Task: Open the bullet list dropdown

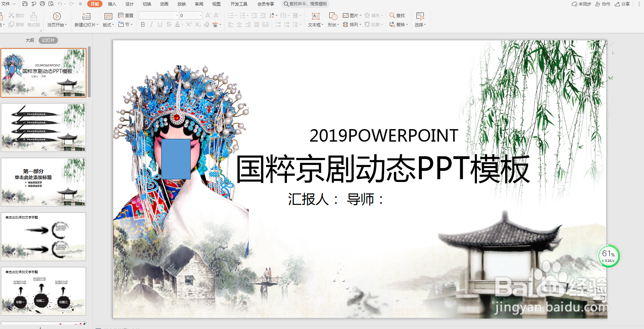Action: (236, 15)
